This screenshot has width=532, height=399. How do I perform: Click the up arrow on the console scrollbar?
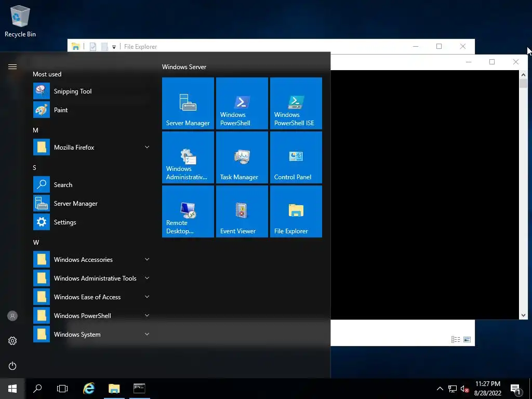point(523,75)
